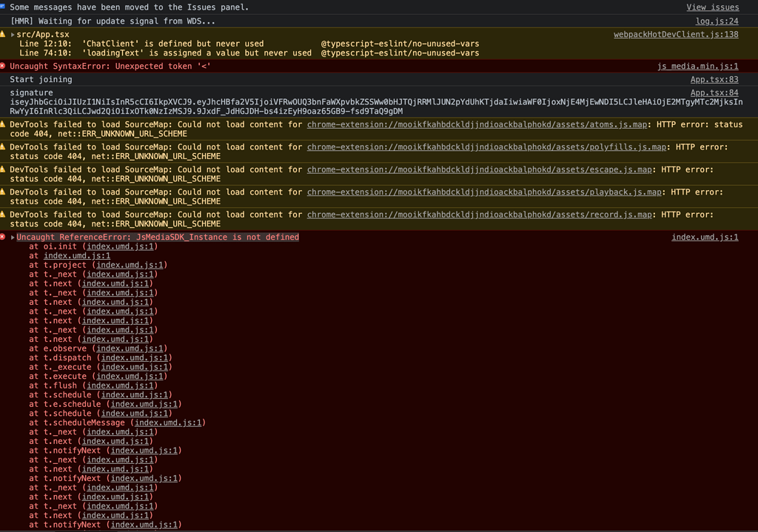Collapse the Uncaught ReferenceError stack trace

click(13, 237)
